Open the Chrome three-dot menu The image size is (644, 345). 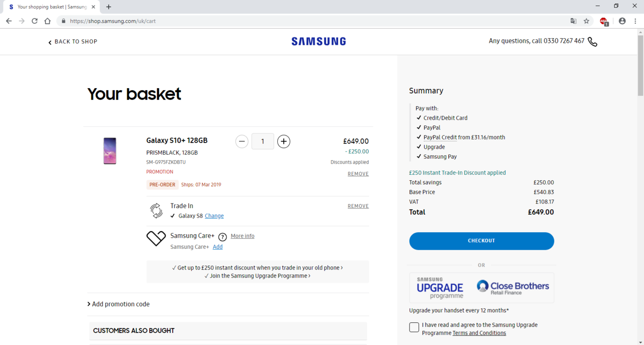click(635, 21)
